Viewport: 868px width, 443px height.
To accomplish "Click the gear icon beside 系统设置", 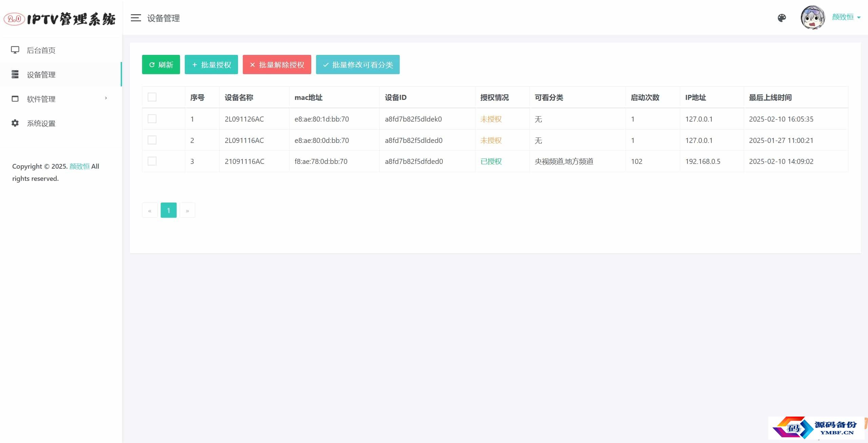I will (x=15, y=123).
